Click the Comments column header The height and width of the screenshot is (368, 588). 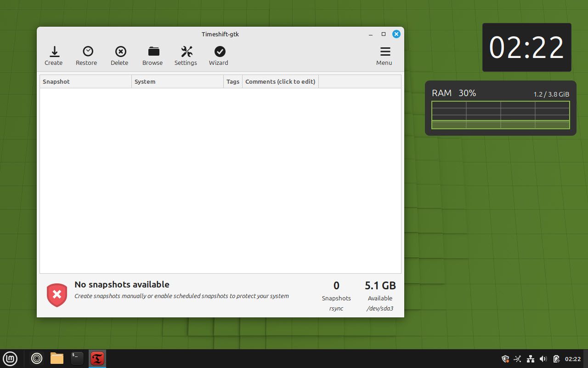280,81
